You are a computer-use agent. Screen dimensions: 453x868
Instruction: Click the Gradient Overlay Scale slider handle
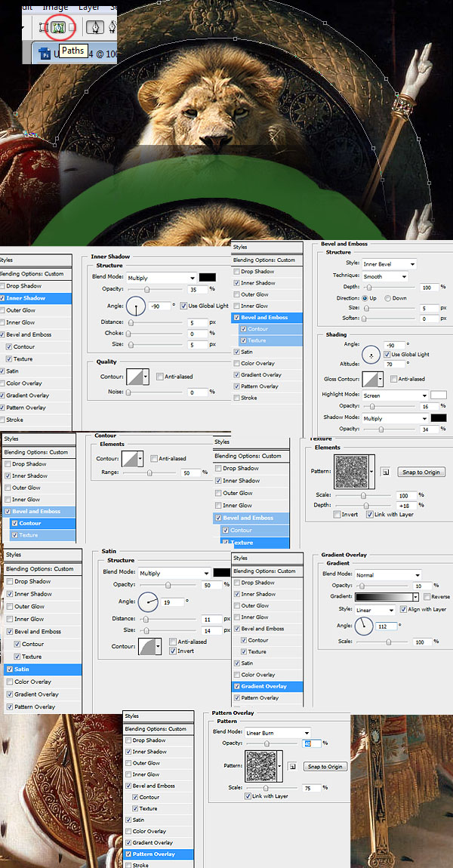389,641
